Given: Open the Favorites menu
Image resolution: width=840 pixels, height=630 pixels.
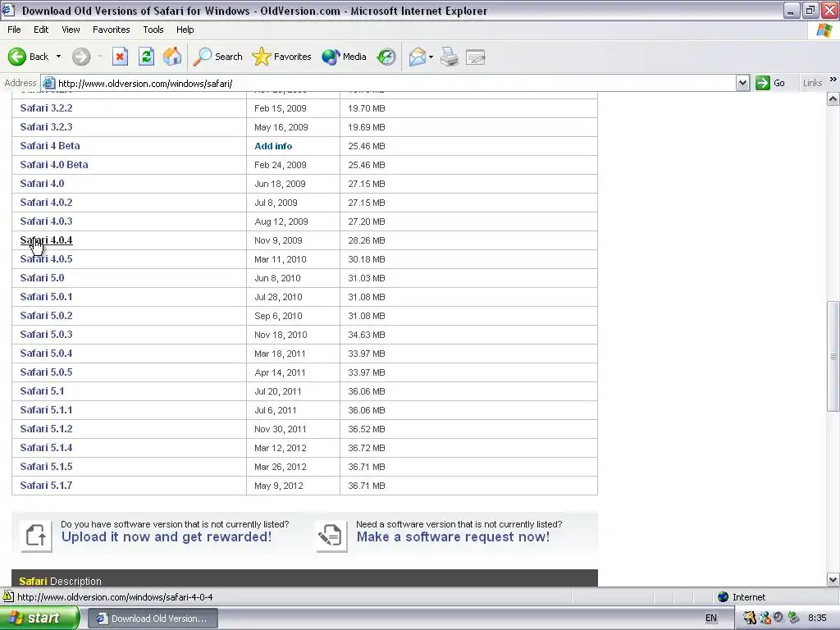Looking at the screenshot, I should click(x=111, y=30).
